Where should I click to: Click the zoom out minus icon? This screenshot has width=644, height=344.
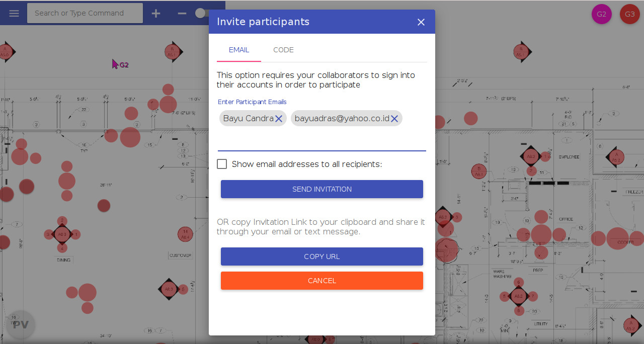coord(182,13)
